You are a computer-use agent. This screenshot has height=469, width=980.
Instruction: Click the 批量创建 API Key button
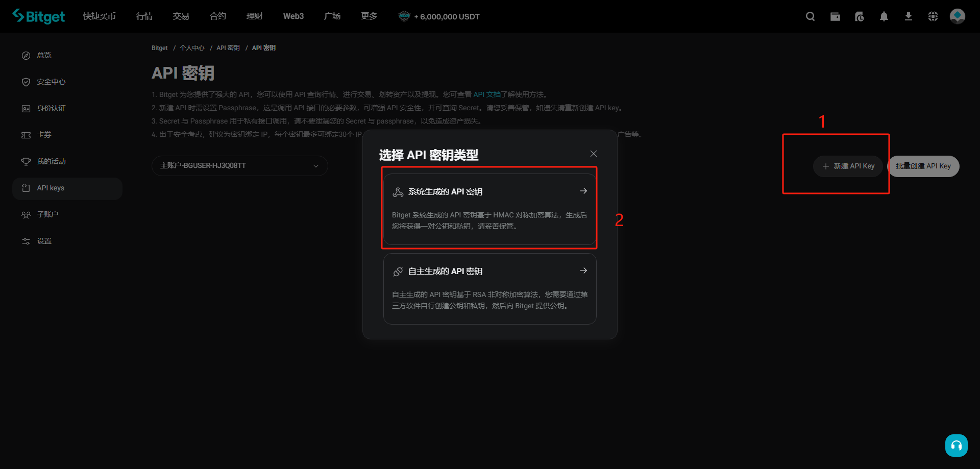(923, 166)
